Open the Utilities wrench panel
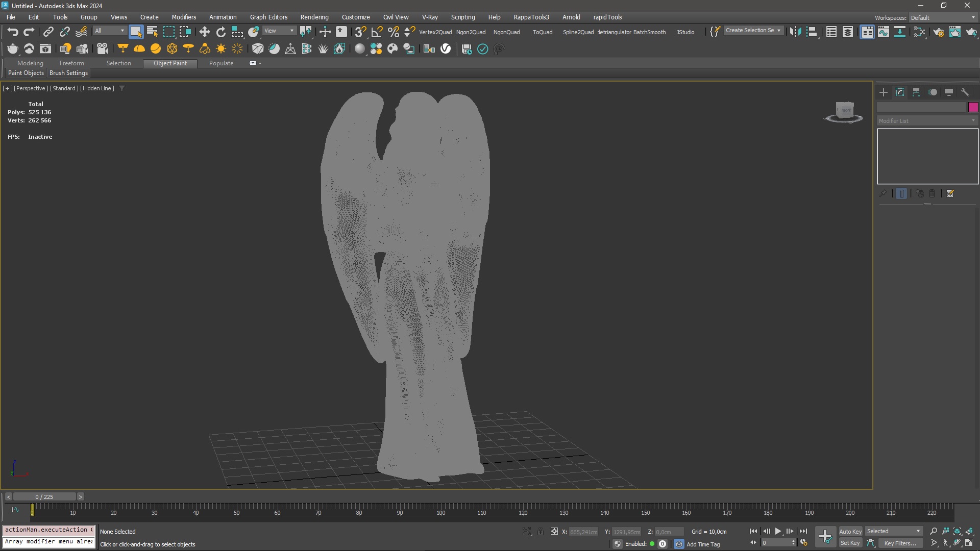The width and height of the screenshot is (980, 551). click(x=965, y=92)
